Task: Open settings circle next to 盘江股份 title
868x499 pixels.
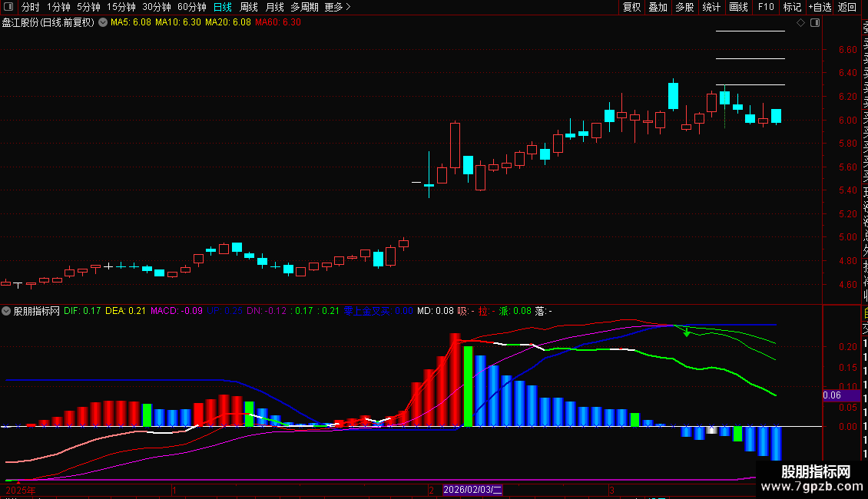Action: click(x=103, y=23)
